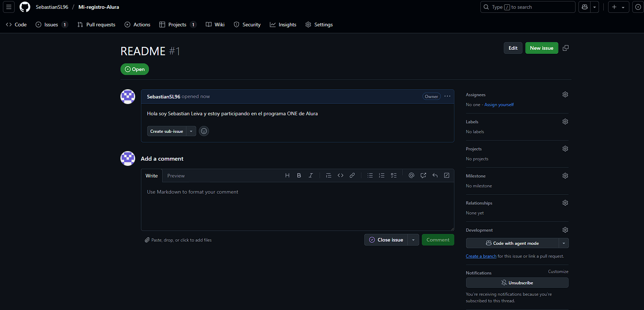This screenshot has width=644, height=310.
Task: Open the repository Settings tab
Action: pyautogui.click(x=319, y=25)
